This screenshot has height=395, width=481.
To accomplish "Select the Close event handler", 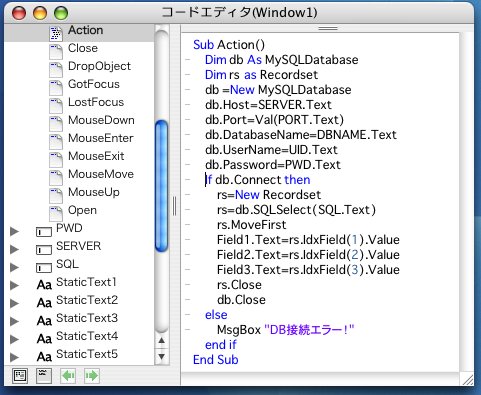I will pos(83,48).
